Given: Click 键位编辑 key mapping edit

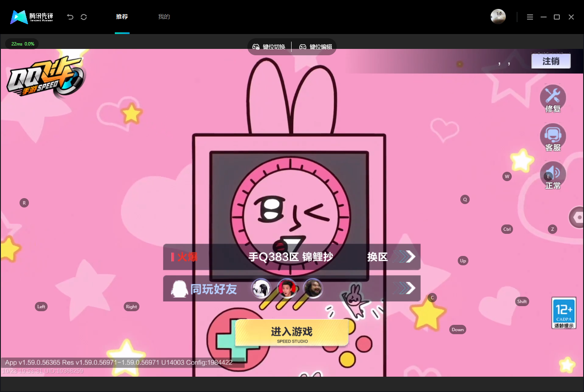Looking at the screenshot, I should click(316, 47).
